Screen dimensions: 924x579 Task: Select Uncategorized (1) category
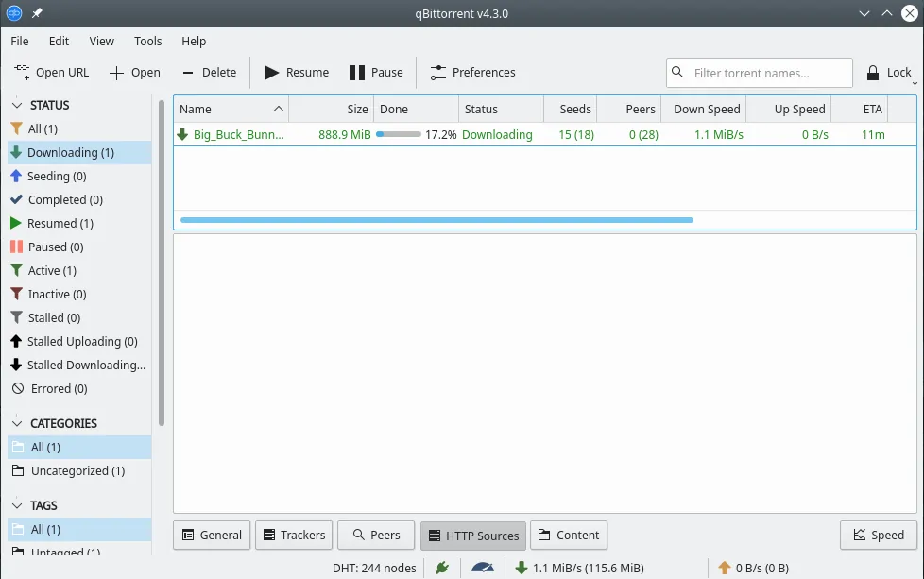coord(79,470)
